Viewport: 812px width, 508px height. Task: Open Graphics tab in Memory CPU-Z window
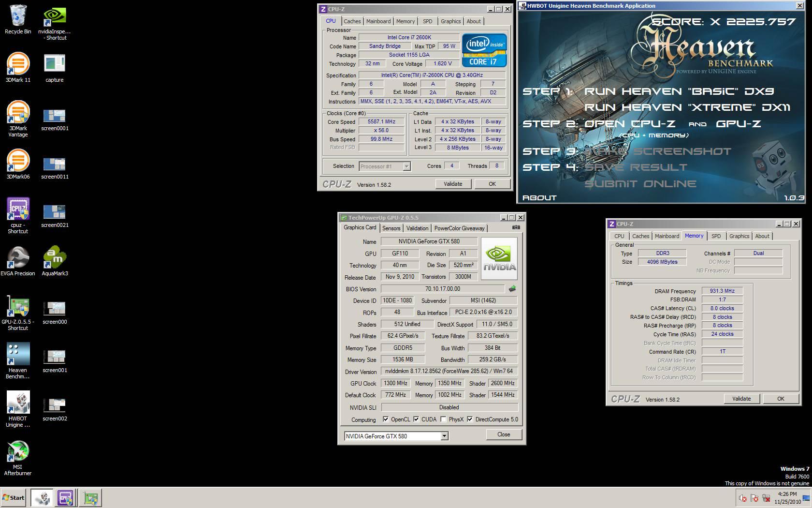pos(739,236)
